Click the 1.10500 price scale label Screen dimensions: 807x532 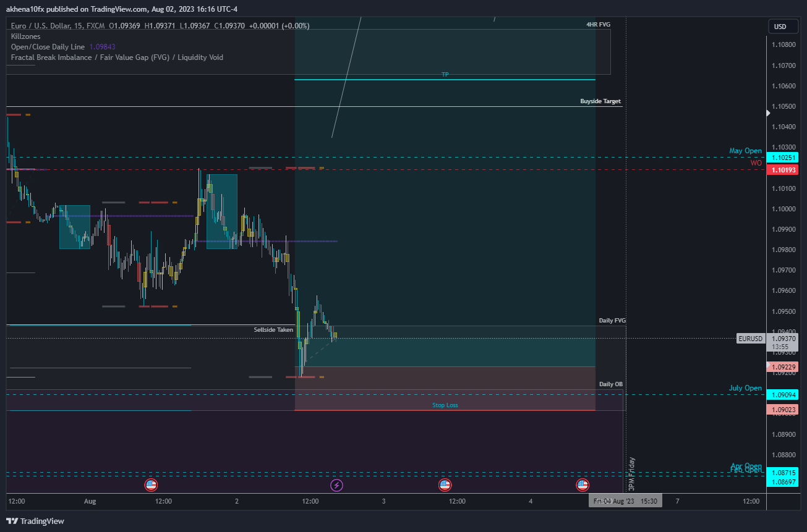pos(782,106)
